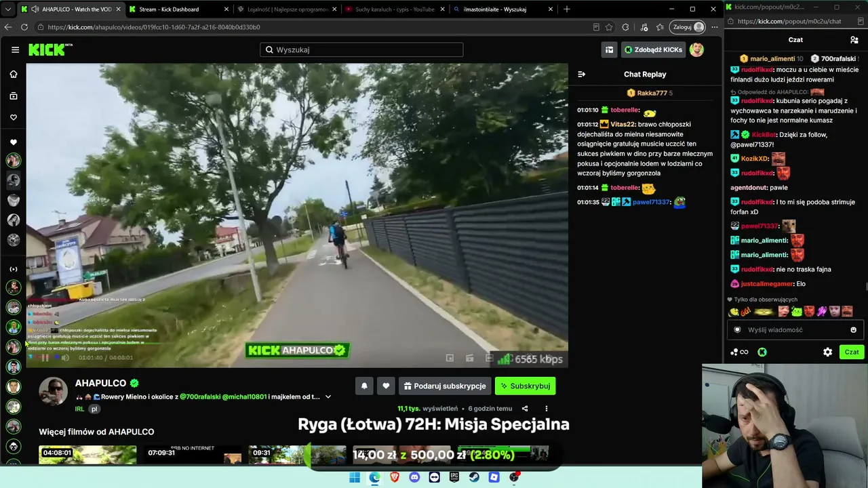This screenshot has width=868, height=488.
Task: Open the dashboard icon beside Zdobądź KICKs
Action: [610, 49]
